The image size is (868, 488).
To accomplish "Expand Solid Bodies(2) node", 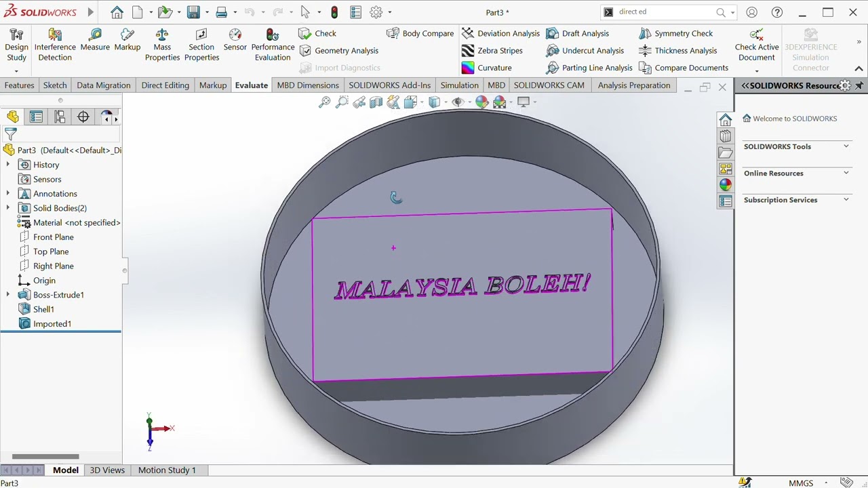I will click(x=8, y=208).
